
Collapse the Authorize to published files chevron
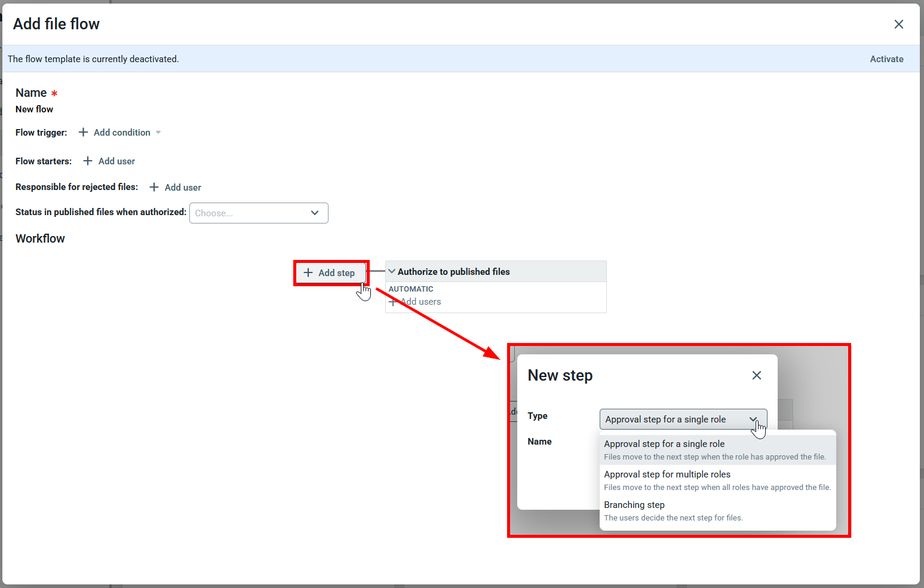tap(392, 271)
